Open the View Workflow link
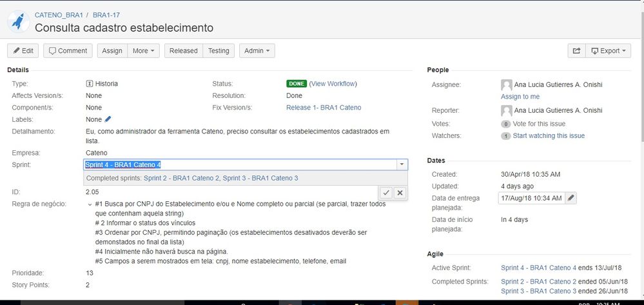 click(333, 83)
